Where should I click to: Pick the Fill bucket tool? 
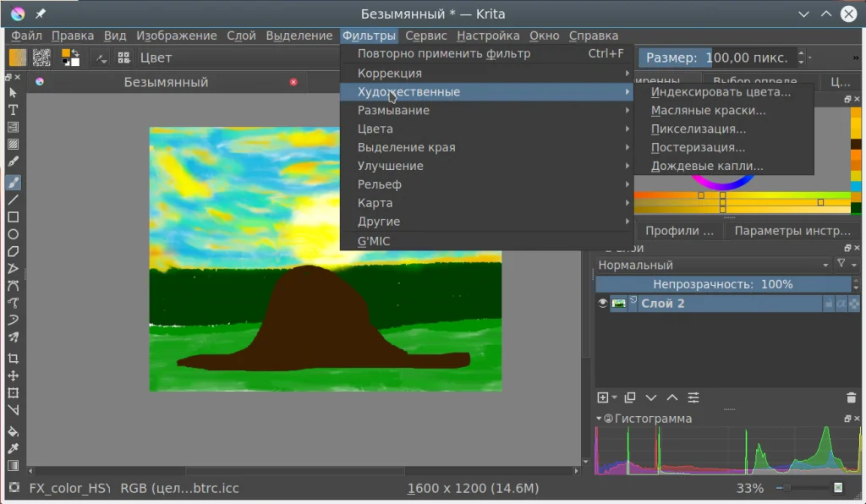click(13, 430)
